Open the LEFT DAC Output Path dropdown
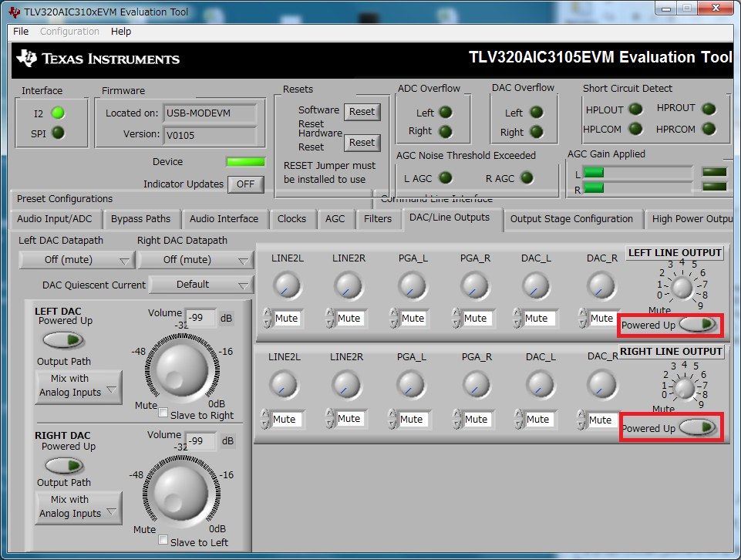This screenshot has width=741, height=560. click(79, 386)
